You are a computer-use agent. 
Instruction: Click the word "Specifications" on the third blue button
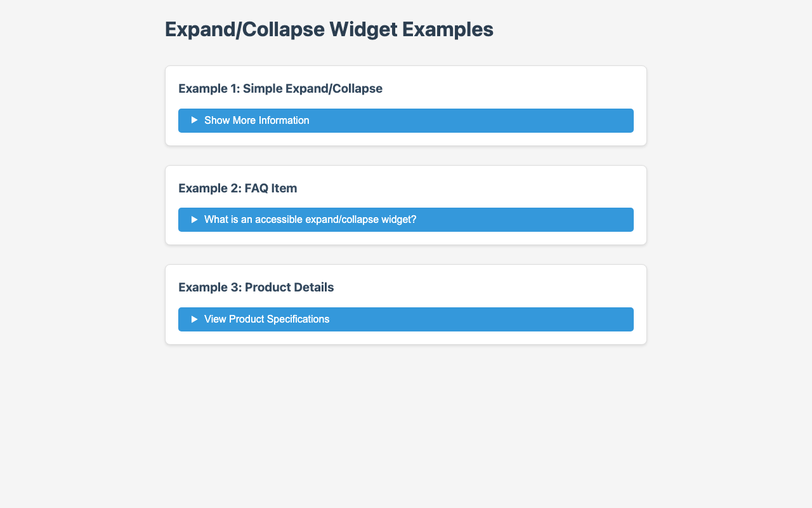tap(298, 319)
